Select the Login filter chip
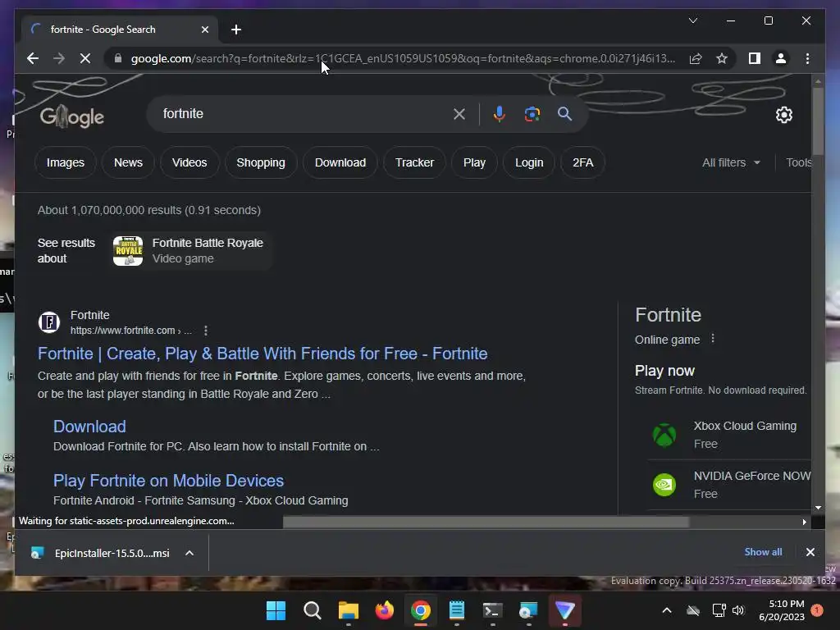840x630 pixels. [529, 162]
